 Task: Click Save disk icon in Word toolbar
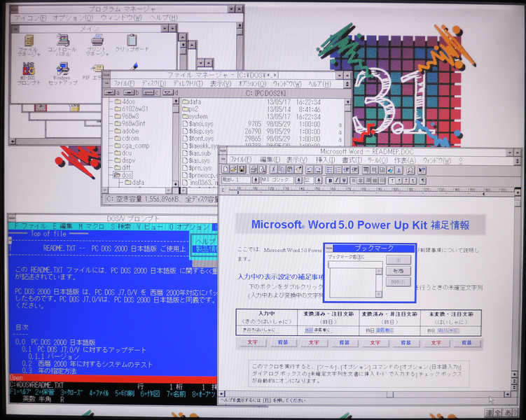click(242, 169)
